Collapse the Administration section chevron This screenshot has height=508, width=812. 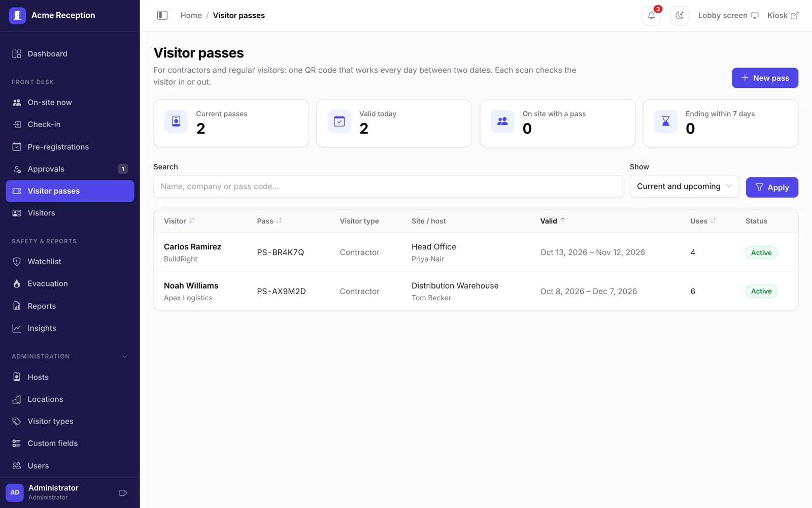[x=125, y=357]
